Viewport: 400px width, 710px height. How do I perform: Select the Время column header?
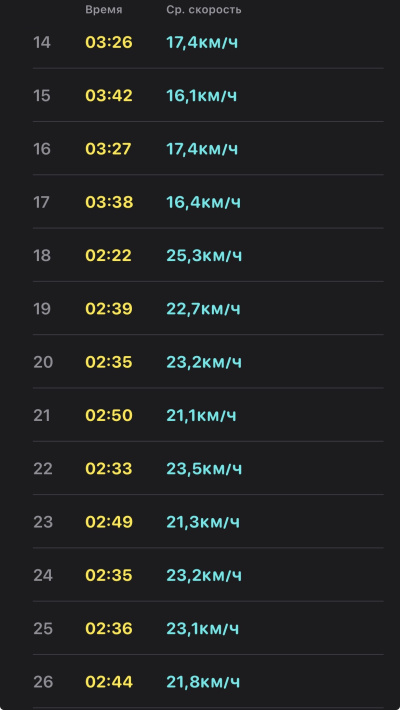(104, 10)
